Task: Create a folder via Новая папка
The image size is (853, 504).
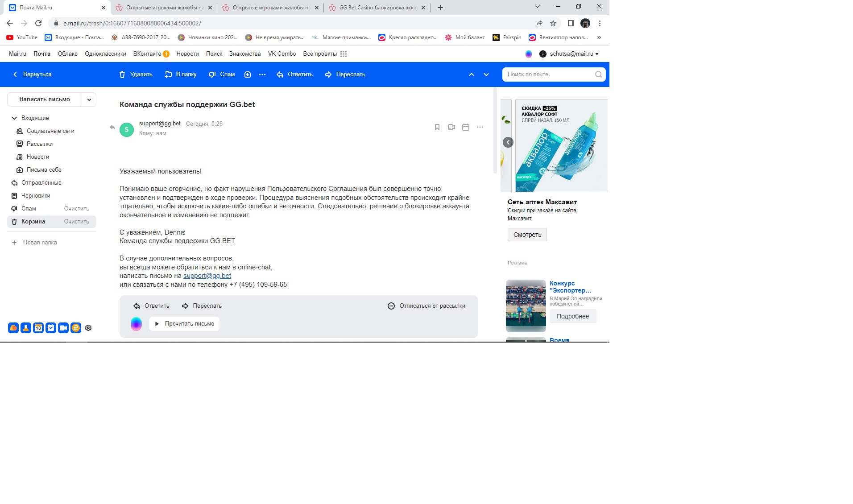Action: [35, 243]
